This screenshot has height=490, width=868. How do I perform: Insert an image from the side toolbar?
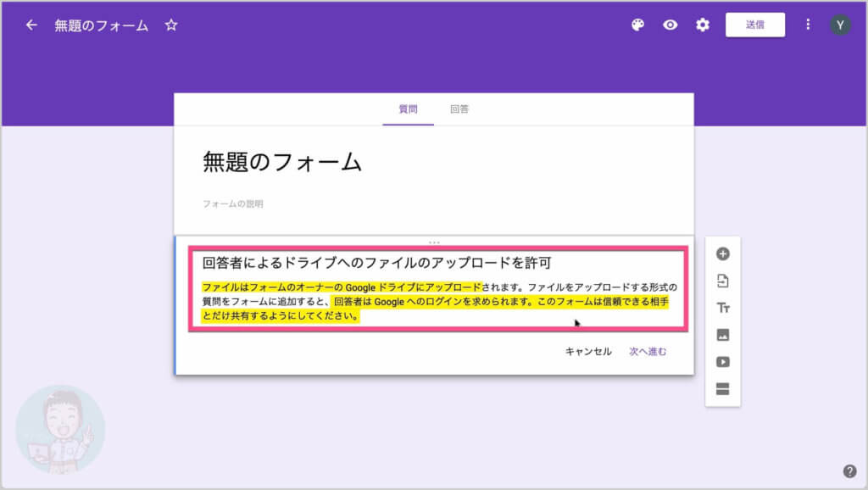coord(723,335)
